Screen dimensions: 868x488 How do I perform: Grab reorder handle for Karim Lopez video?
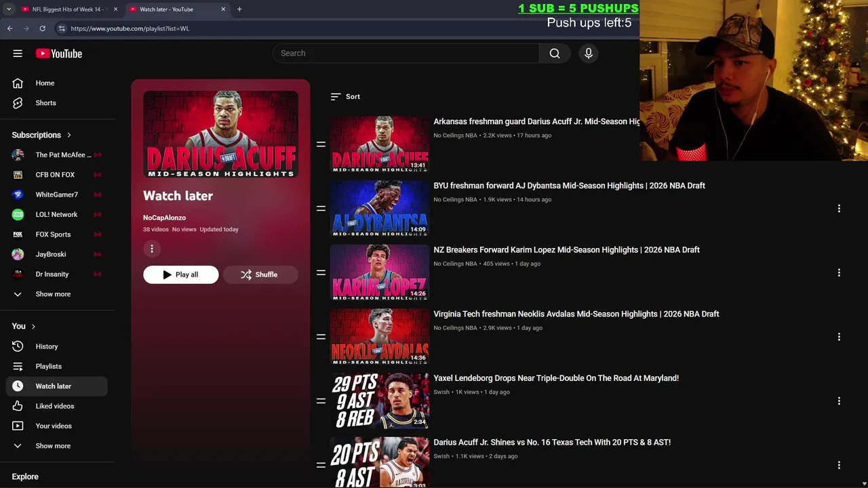click(x=321, y=272)
